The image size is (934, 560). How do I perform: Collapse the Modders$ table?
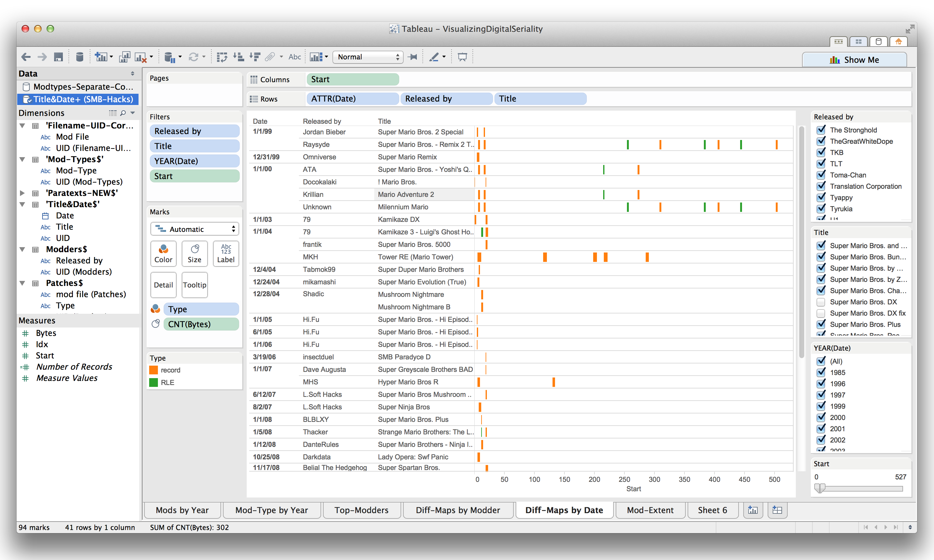coord(23,249)
